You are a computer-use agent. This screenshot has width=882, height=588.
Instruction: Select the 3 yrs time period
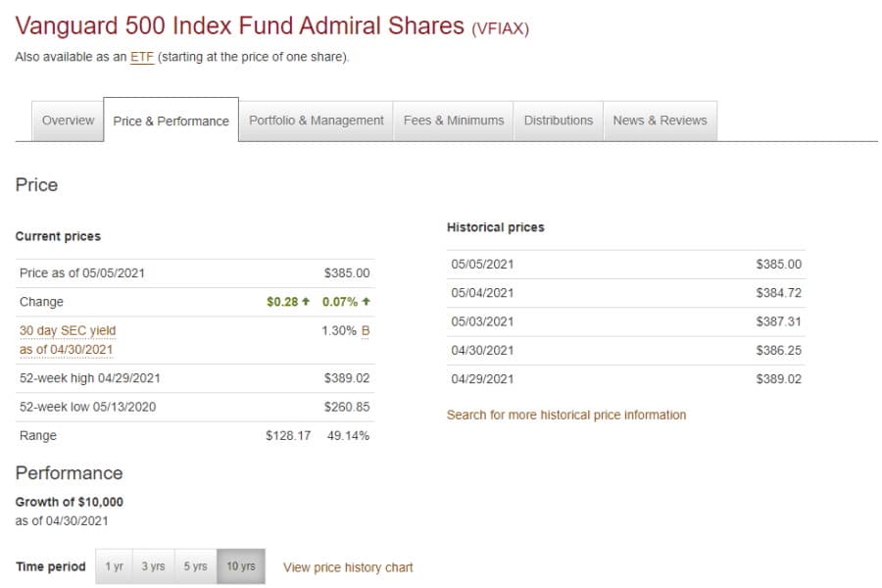153,565
